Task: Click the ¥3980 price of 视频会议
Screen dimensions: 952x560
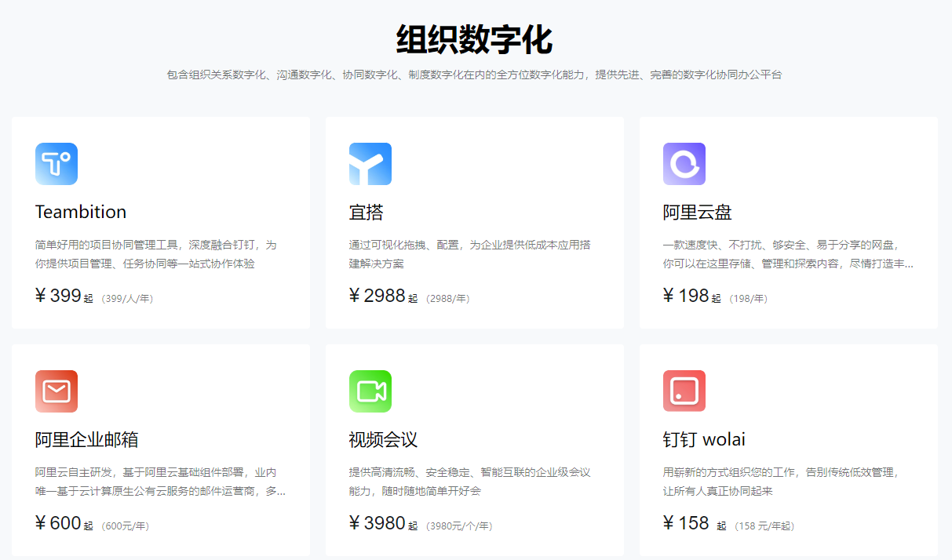Action: (x=378, y=522)
